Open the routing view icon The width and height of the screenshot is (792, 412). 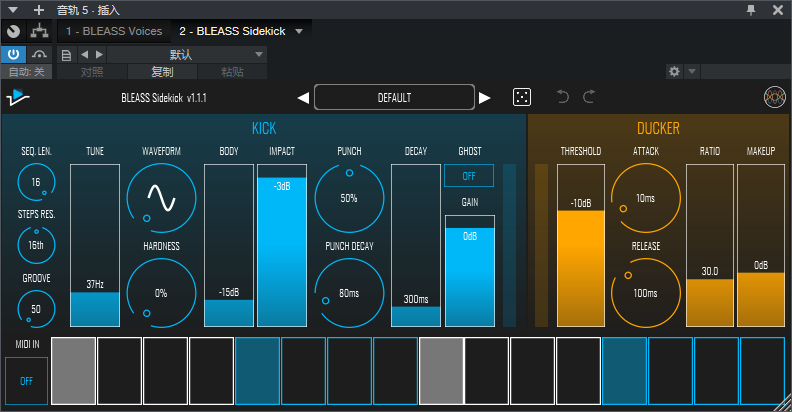point(39,31)
